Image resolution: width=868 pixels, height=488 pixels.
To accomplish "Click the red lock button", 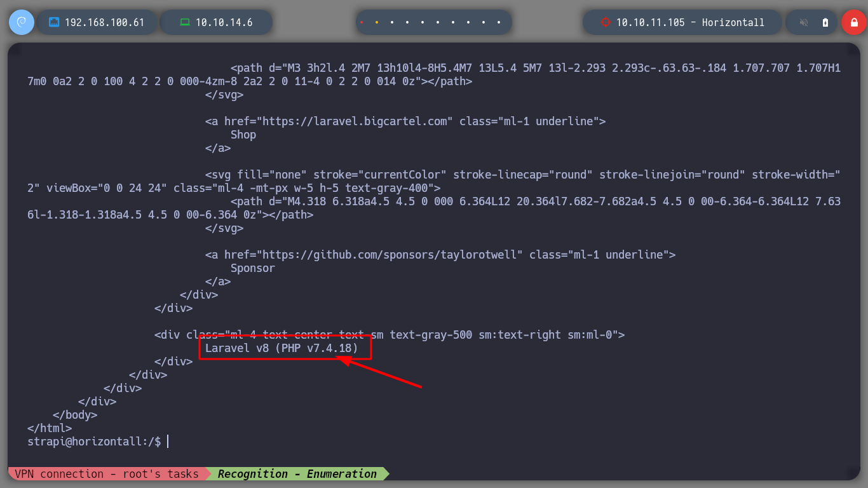I will pyautogui.click(x=853, y=22).
